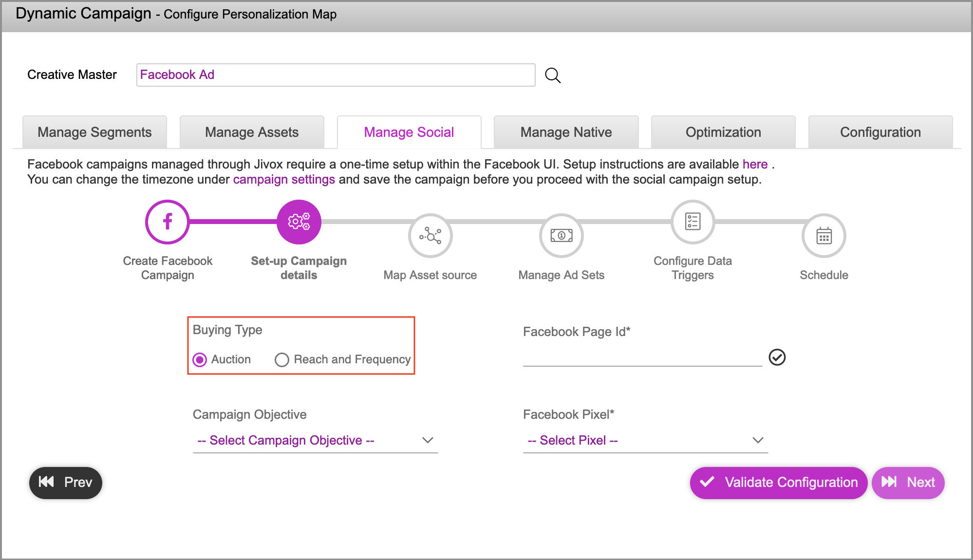The width and height of the screenshot is (973, 560).
Task: Click the Manage Ad Sets step label
Action: click(x=561, y=275)
